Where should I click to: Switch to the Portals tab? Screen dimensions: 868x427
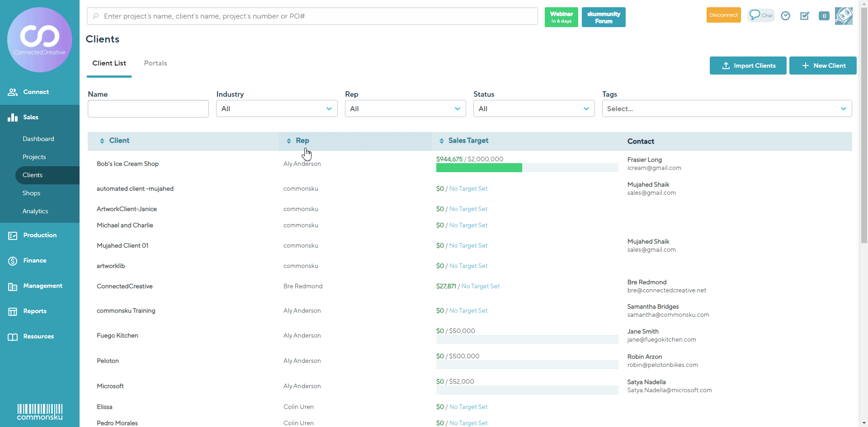coord(155,63)
